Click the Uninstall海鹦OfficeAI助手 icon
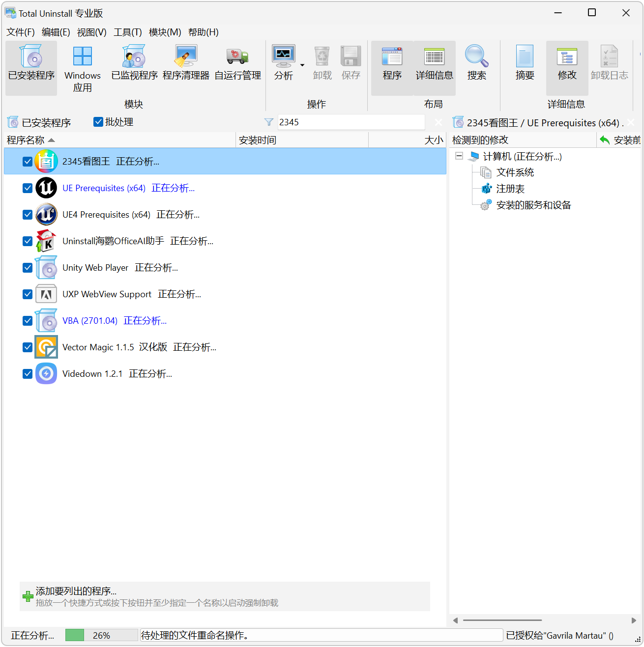The height and width of the screenshot is (647, 644). pyautogui.click(x=46, y=241)
